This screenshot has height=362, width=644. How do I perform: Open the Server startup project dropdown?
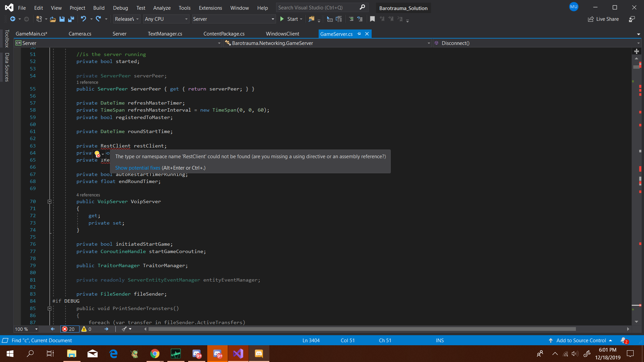click(234, 19)
